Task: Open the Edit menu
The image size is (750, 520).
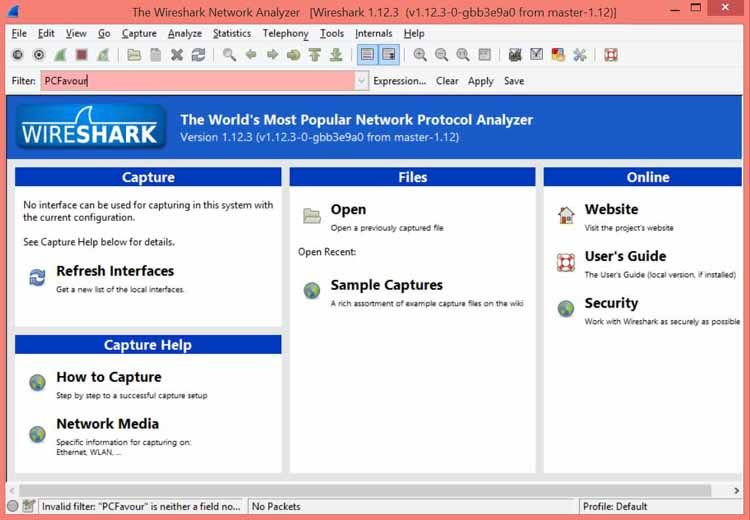Action: tap(46, 33)
